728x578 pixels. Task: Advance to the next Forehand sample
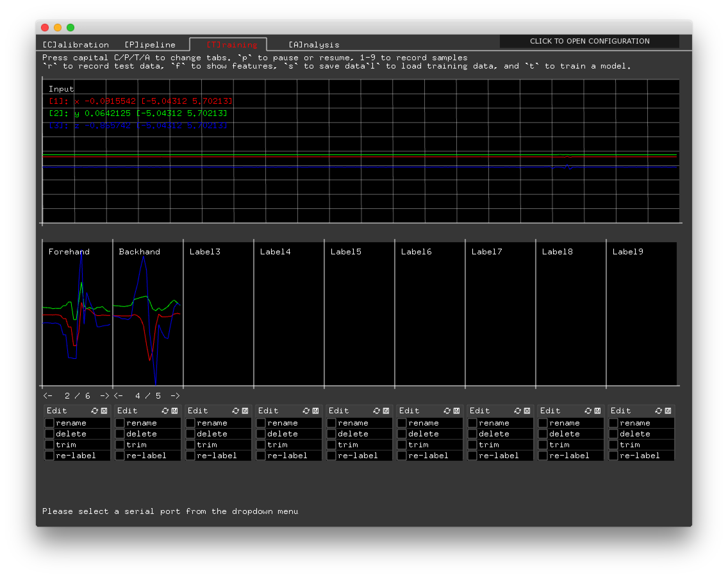tap(105, 396)
